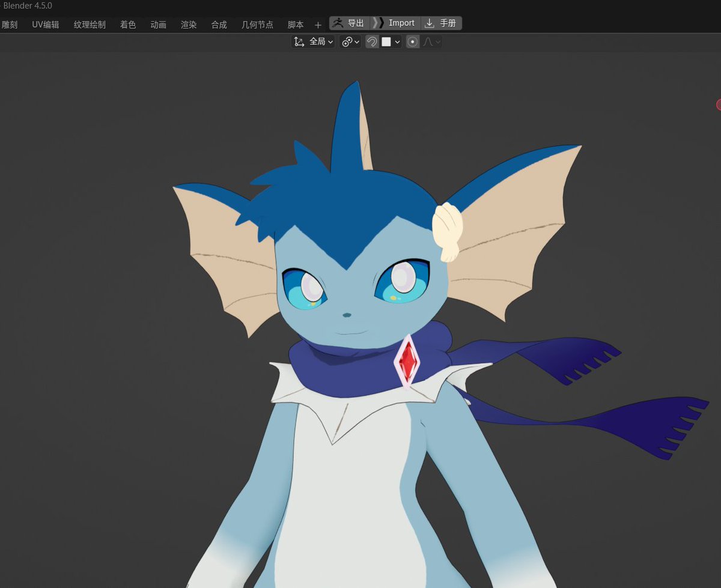Open the 着色 workspace tab
Screen dimensions: 721x588
click(128, 25)
